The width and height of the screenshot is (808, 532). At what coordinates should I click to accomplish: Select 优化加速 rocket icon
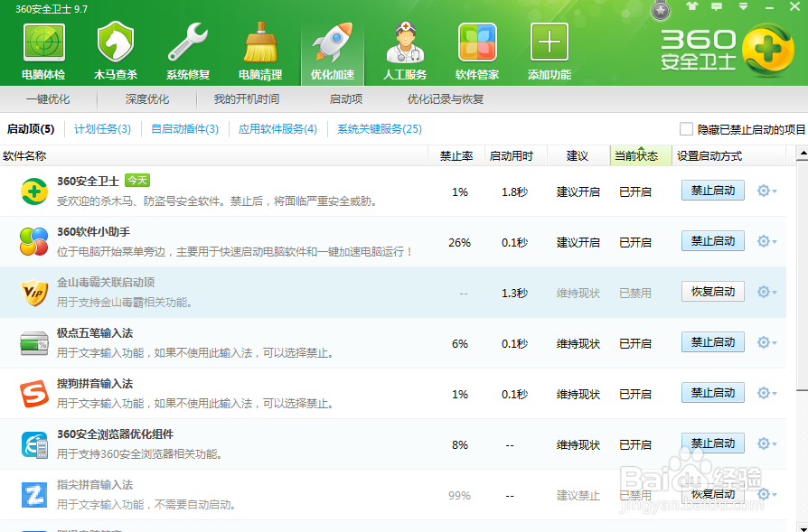[x=333, y=42]
